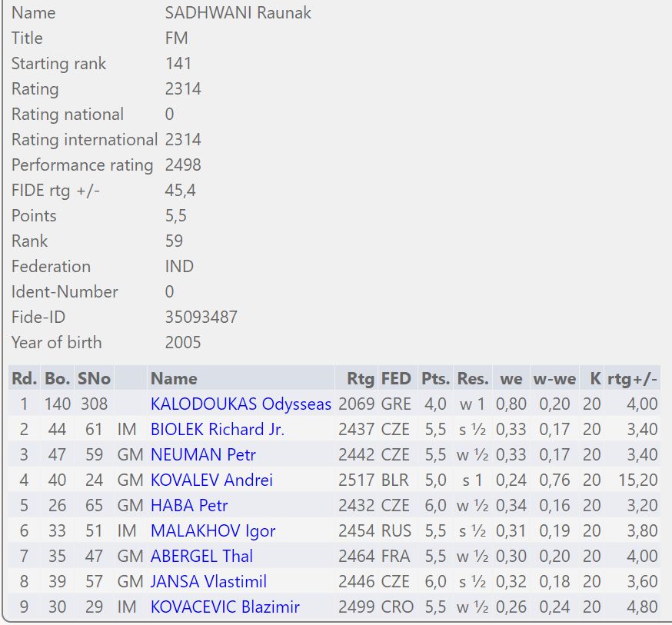Open ABERGEL Thal player link
Image resolution: width=672 pixels, height=625 pixels.
[201, 556]
